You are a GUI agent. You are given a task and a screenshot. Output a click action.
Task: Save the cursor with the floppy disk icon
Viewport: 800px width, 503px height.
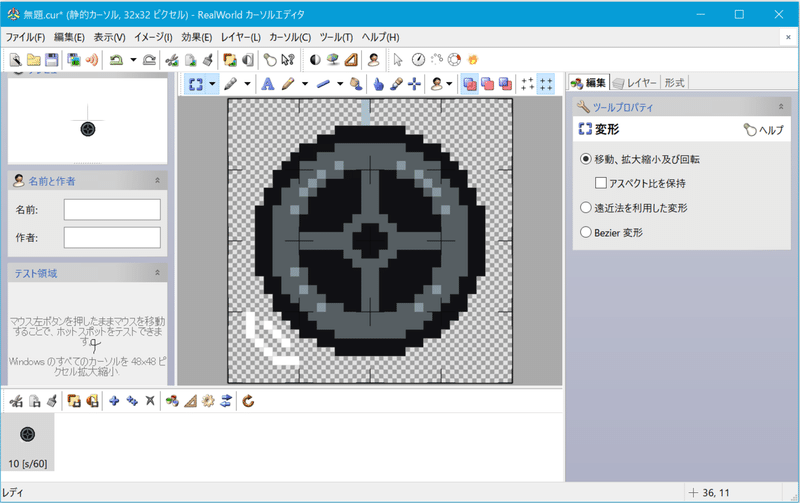point(52,60)
